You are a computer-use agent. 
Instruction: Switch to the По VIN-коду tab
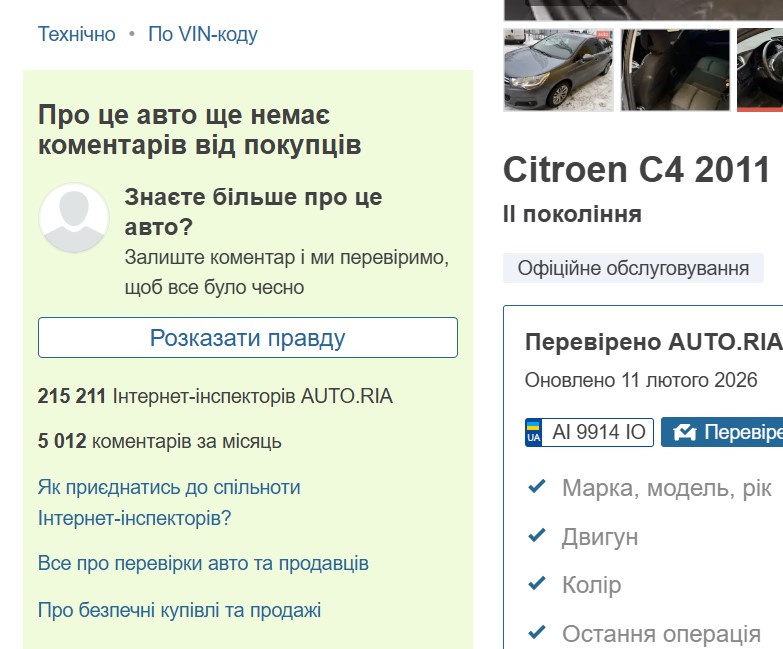203,34
